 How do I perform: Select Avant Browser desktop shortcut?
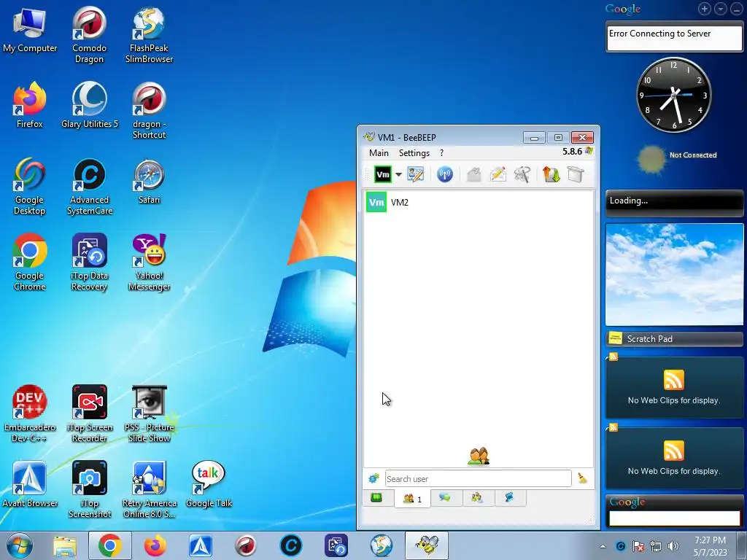pyautogui.click(x=29, y=484)
